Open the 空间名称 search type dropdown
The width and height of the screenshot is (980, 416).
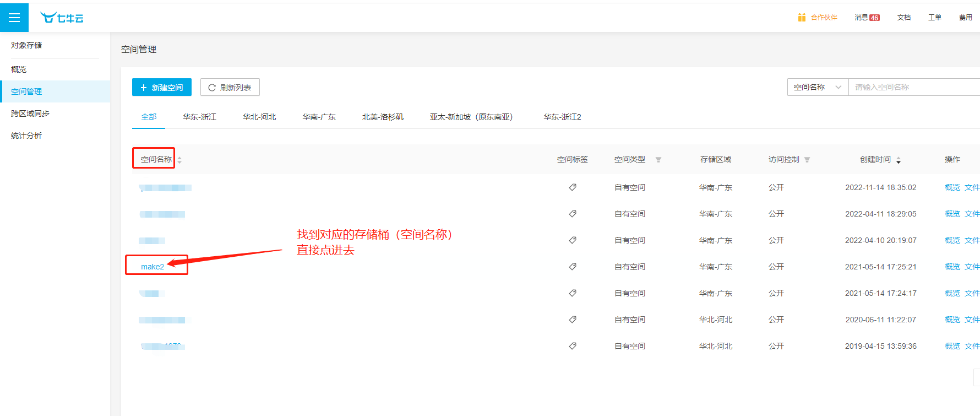[818, 87]
